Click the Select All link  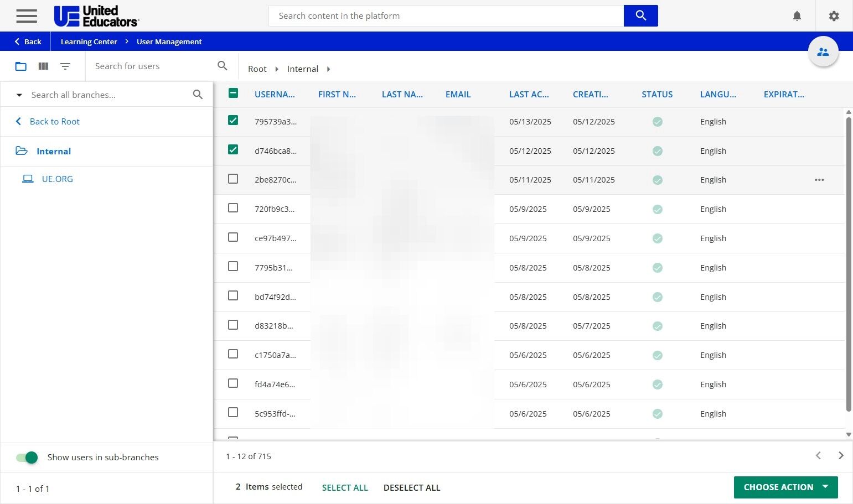click(x=345, y=488)
